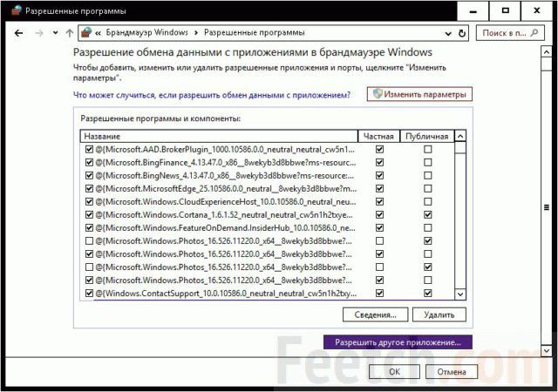Disable Cortana public network checkbox
The height and width of the screenshot is (392, 558).
428,215
